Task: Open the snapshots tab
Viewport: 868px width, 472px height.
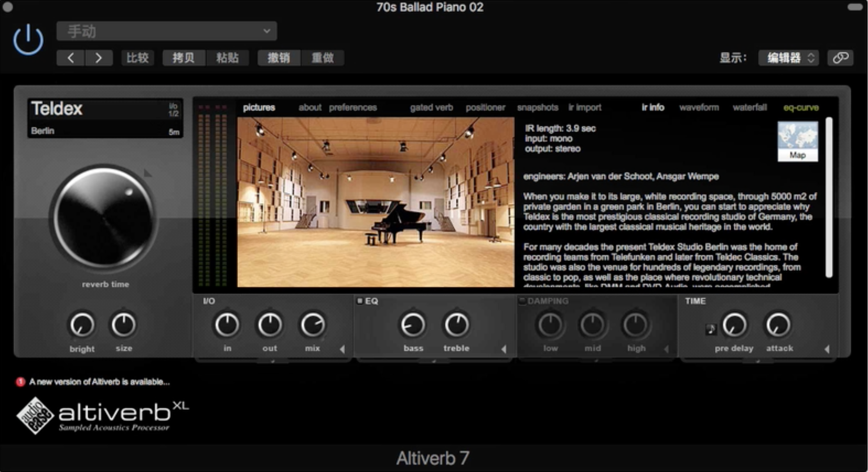Action: (537, 107)
